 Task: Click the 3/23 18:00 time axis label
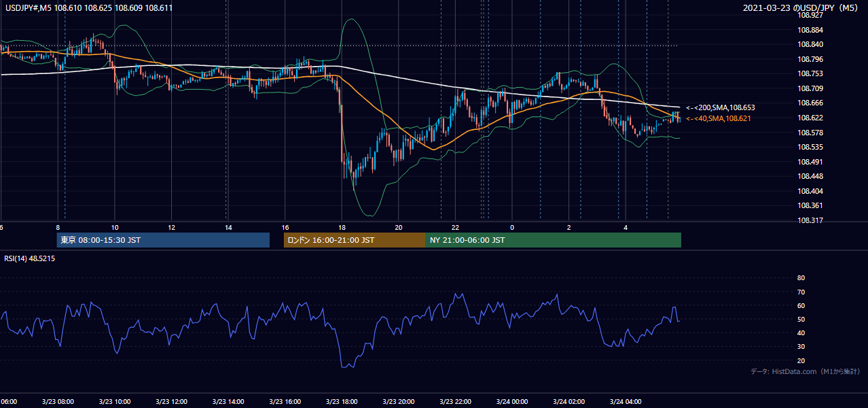[x=342, y=402]
